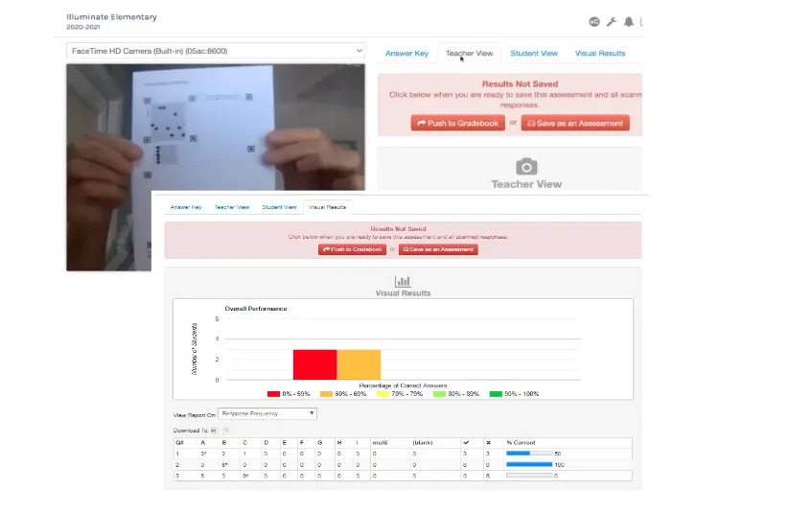The height and width of the screenshot is (514, 812).
Task: Select the upper panel's Teacher View tab
Action: coord(469,54)
